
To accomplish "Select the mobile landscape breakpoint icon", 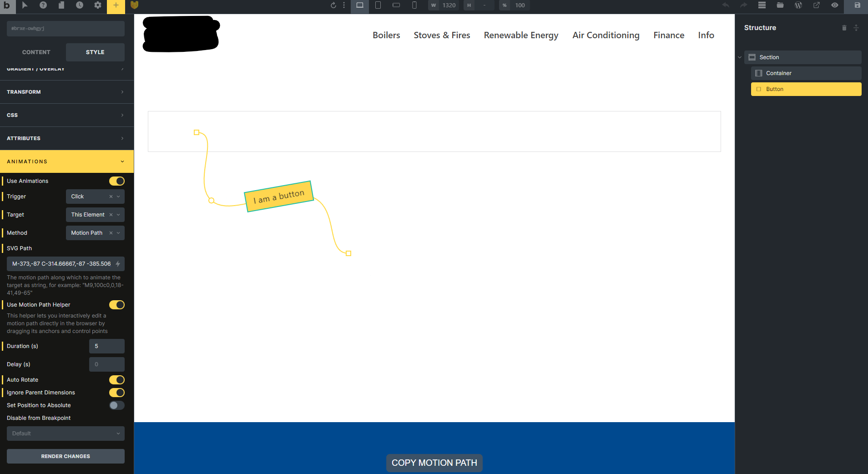I will 396,5.
